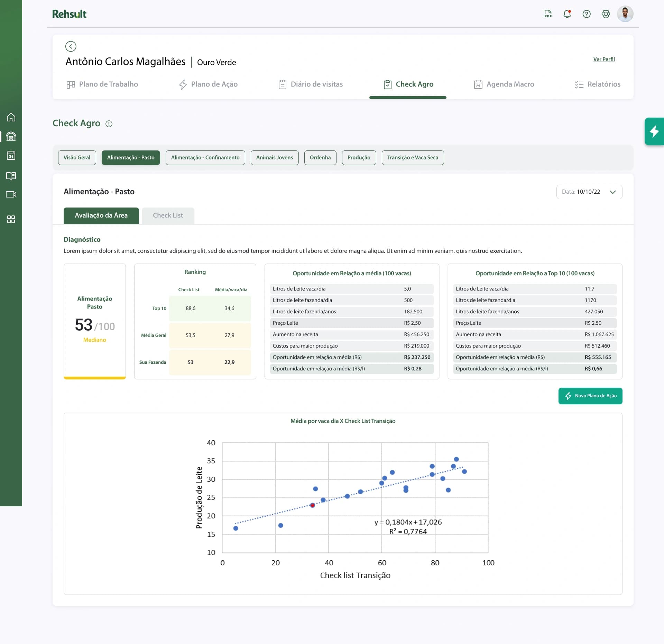Select Transição e Vaca Seca filter
Viewport: 664px width, 644px height.
click(x=413, y=158)
